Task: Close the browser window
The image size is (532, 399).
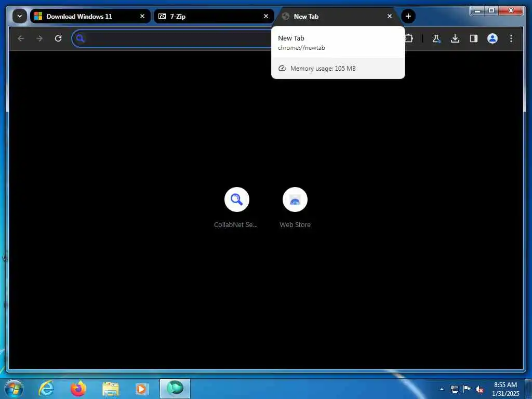Action: (x=511, y=11)
